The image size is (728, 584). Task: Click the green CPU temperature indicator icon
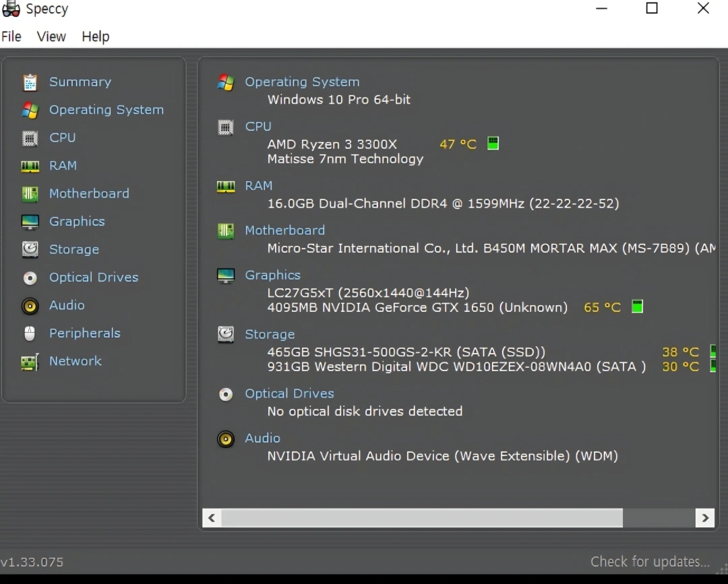493,143
